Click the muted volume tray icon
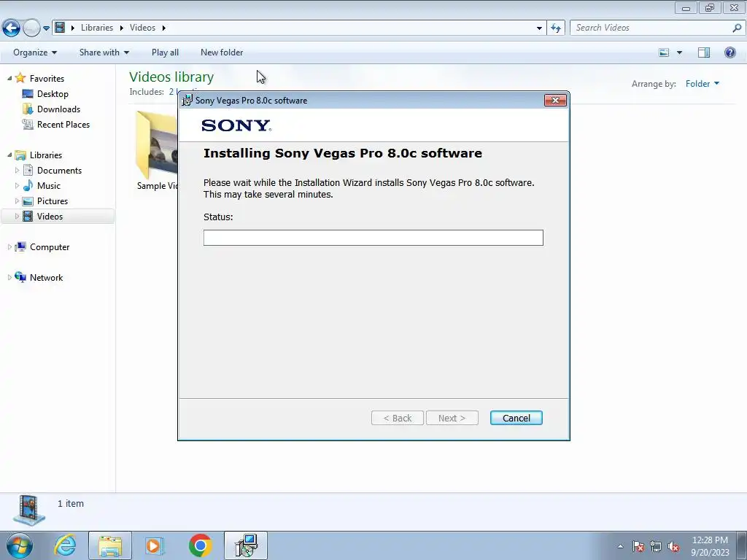This screenshot has width=747, height=560. 673,547
